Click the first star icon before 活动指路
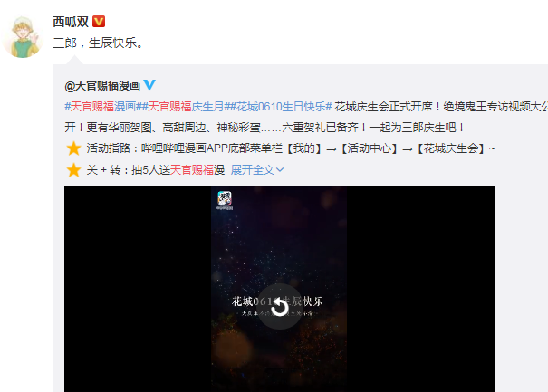The width and height of the screenshot is (548, 392). 73,148
